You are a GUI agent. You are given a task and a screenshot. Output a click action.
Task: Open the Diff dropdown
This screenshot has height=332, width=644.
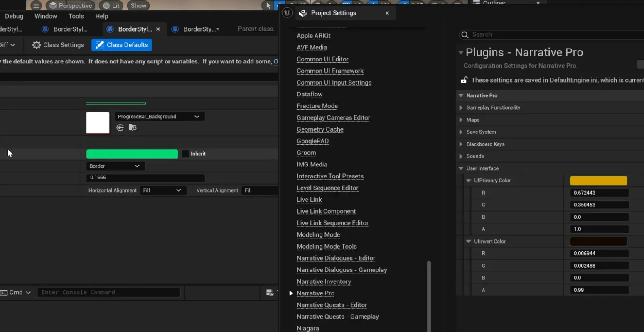click(x=7, y=45)
